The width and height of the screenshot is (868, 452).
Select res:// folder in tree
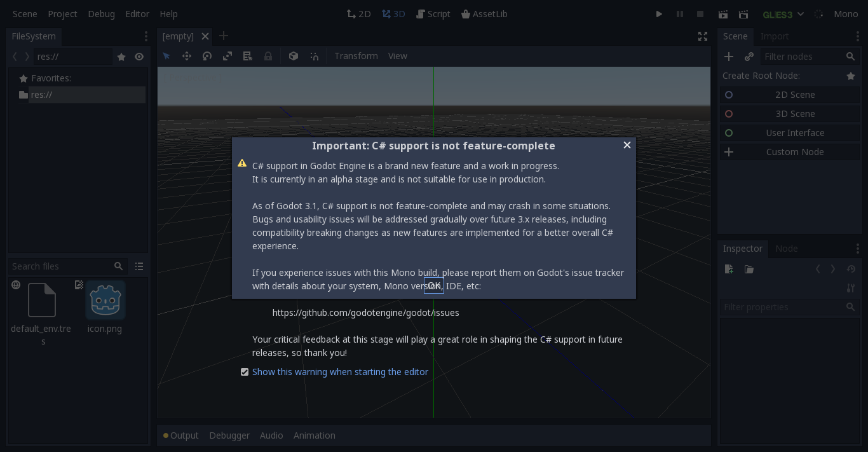[x=82, y=95]
